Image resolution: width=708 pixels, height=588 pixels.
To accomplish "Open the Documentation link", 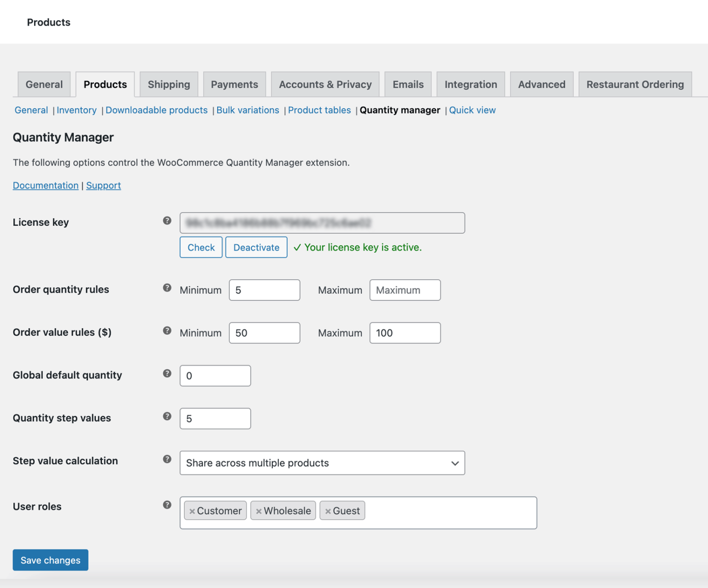I will click(45, 185).
